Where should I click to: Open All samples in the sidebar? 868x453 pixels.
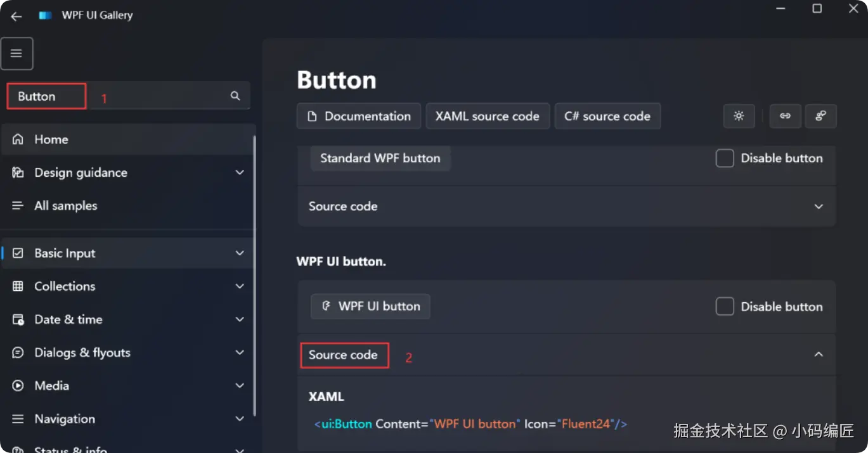pyautogui.click(x=65, y=206)
